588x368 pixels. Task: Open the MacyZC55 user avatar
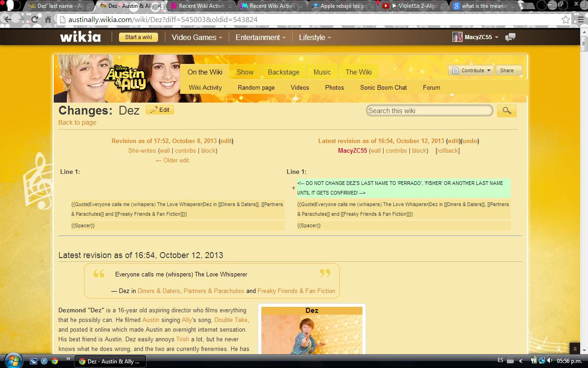coord(457,37)
